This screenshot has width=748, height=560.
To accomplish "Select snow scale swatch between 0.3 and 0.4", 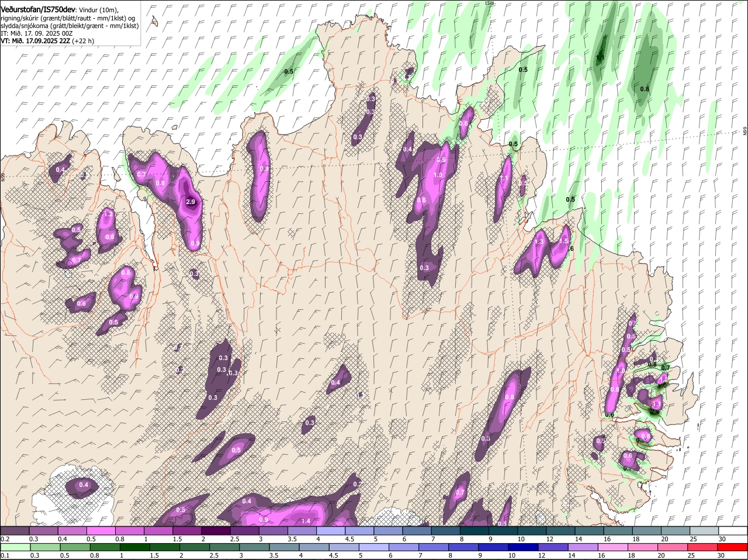I will point(43,531).
